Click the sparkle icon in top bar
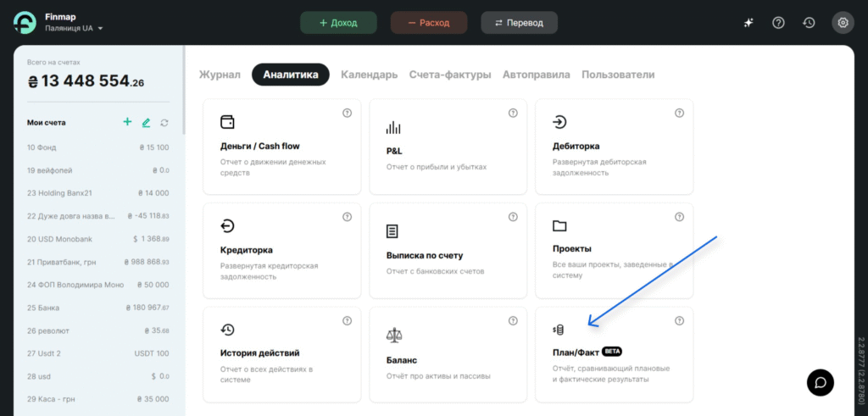 (748, 23)
